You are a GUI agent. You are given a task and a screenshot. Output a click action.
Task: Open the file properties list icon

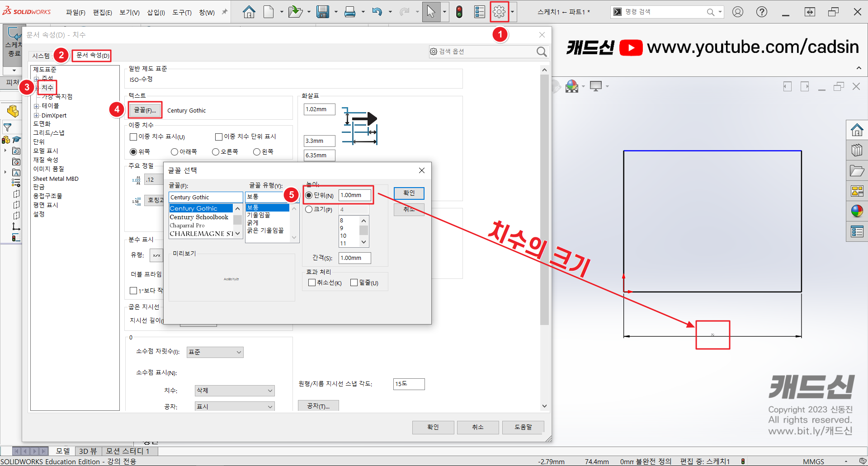pos(479,12)
